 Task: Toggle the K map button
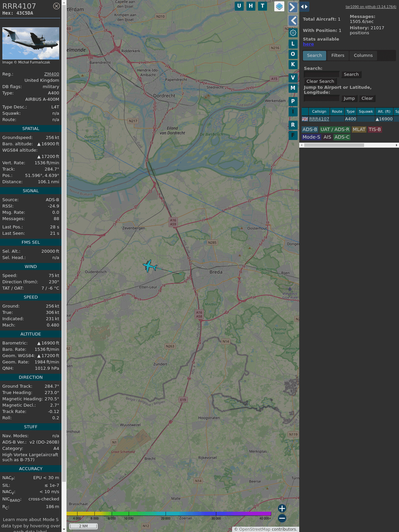293,65
